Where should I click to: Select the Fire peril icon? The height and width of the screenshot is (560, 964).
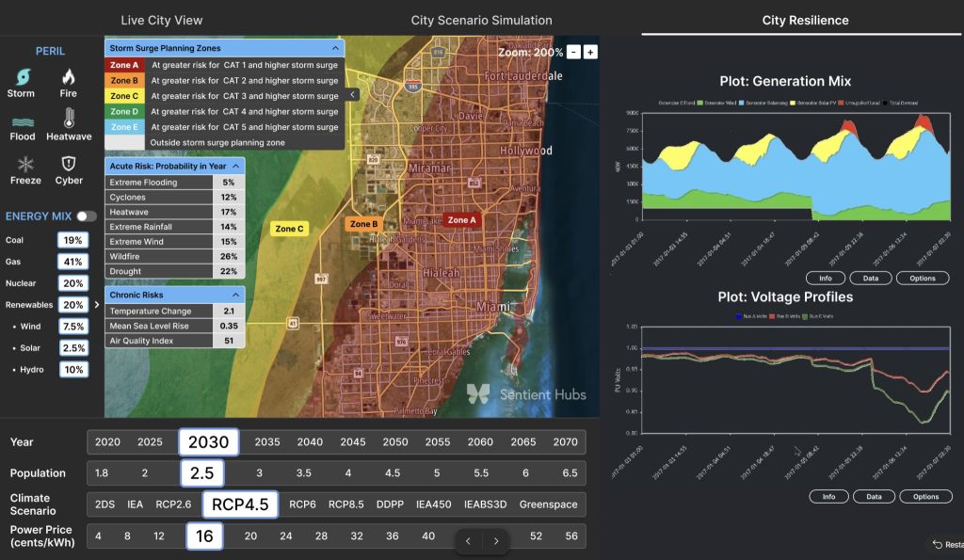(68, 77)
